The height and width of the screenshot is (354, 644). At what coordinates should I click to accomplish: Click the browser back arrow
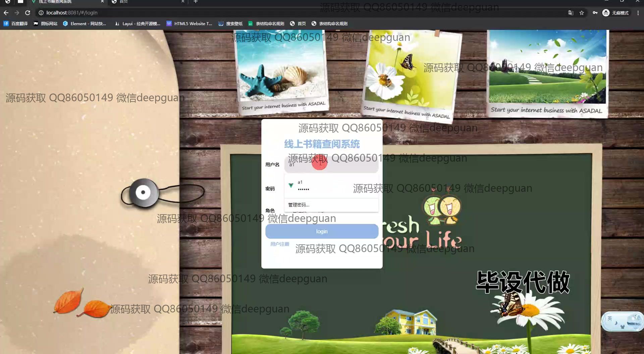pos(6,13)
